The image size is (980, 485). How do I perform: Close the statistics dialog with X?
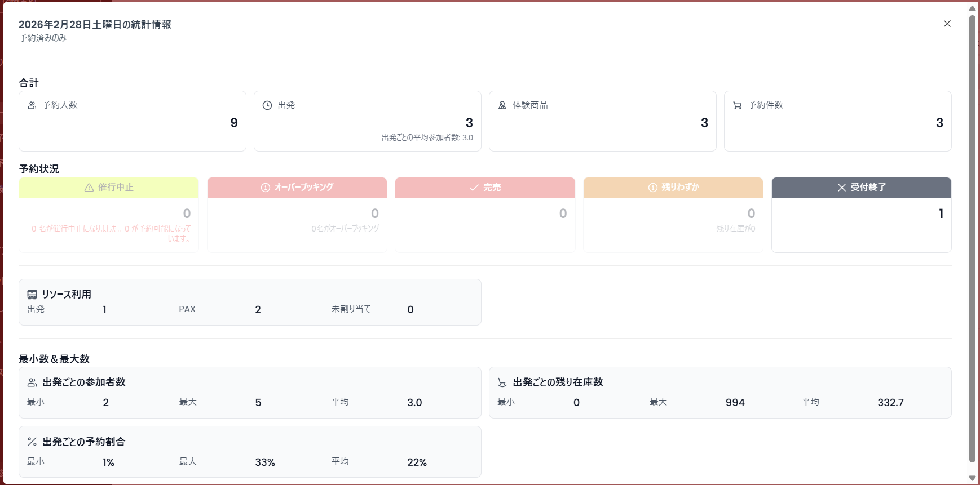pyautogui.click(x=947, y=24)
